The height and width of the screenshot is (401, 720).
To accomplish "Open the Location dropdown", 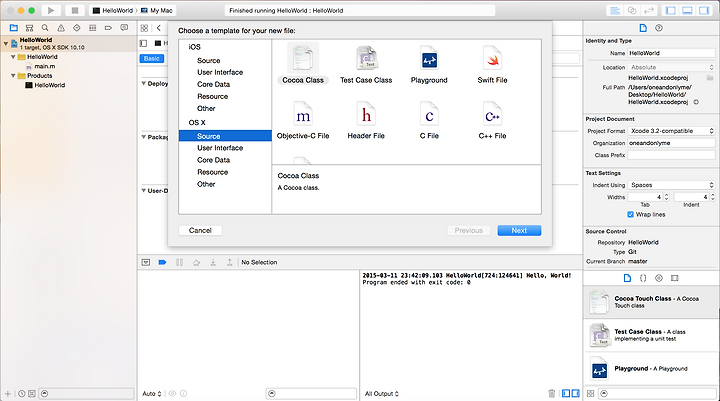I will click(x=671, y=67).
